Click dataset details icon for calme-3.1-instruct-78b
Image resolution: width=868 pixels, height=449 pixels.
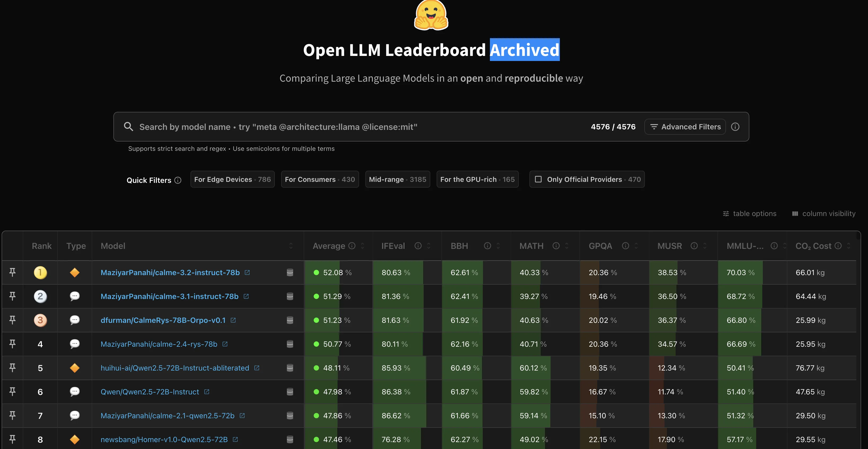point(290,296)
